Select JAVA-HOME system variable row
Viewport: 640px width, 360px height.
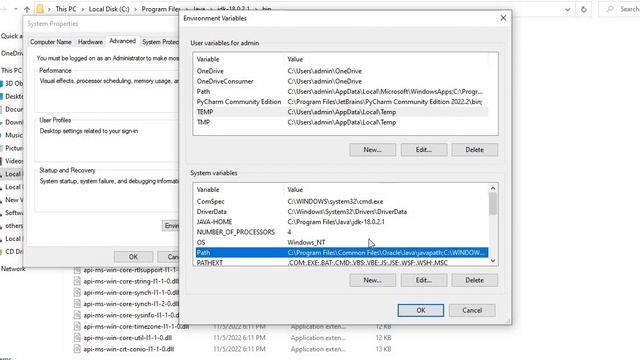click(x=342, y=222)
